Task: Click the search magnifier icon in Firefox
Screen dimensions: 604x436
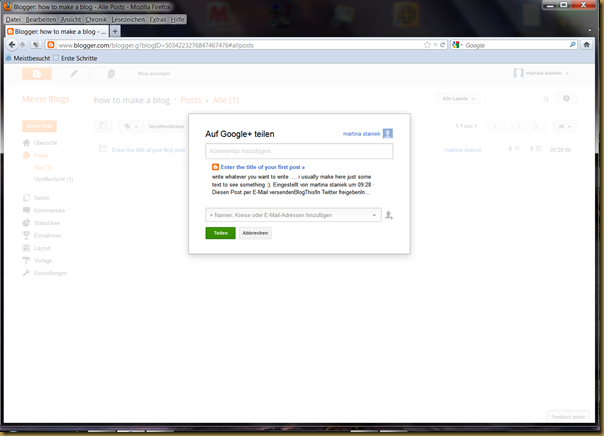Action: point(573,45)
